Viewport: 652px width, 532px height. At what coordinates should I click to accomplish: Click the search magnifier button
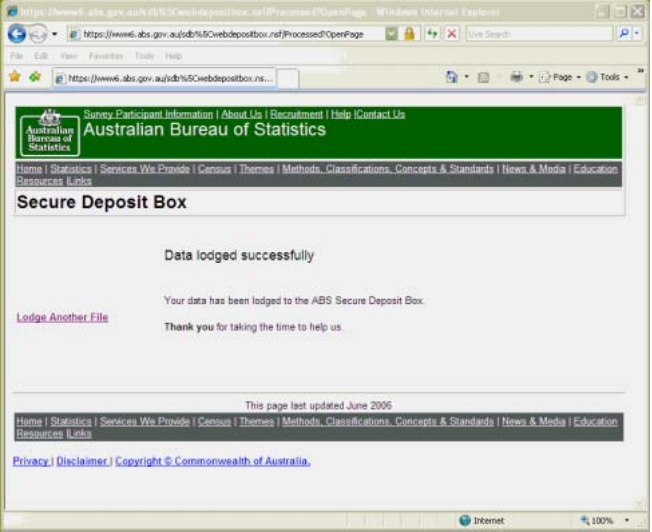click(624, 34)
